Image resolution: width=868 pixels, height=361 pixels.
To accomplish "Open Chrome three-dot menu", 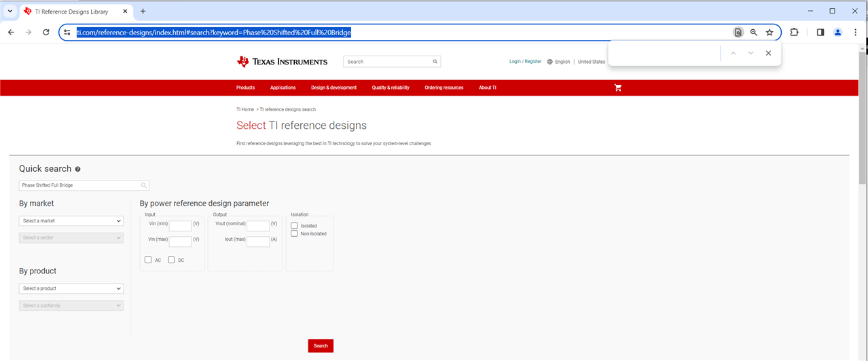I will tap(856, 32).
